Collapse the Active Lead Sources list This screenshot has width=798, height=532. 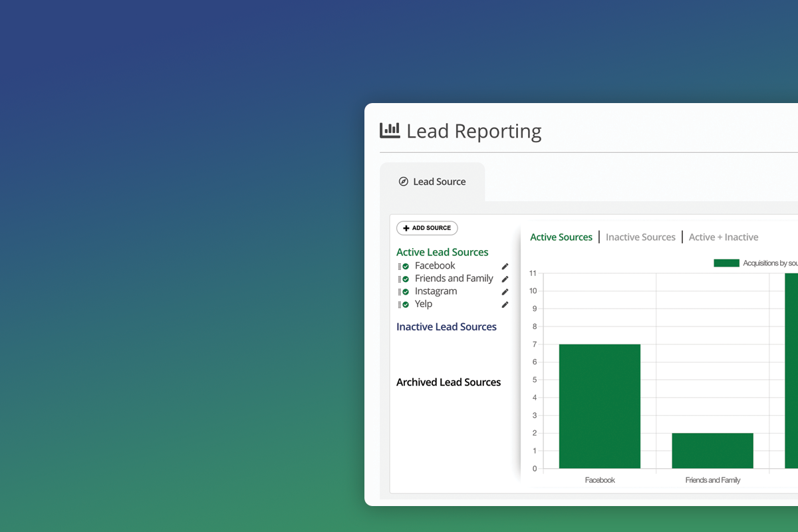click(442, 252)
